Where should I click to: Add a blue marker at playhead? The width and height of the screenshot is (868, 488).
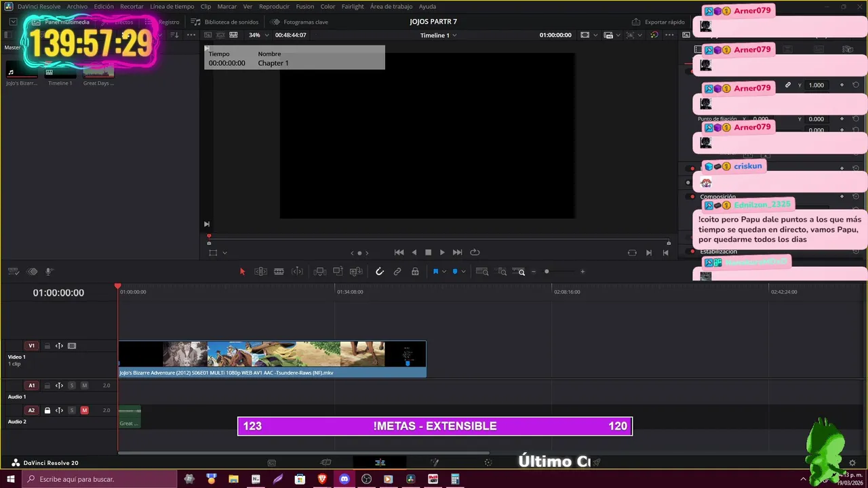click(454, 272)
